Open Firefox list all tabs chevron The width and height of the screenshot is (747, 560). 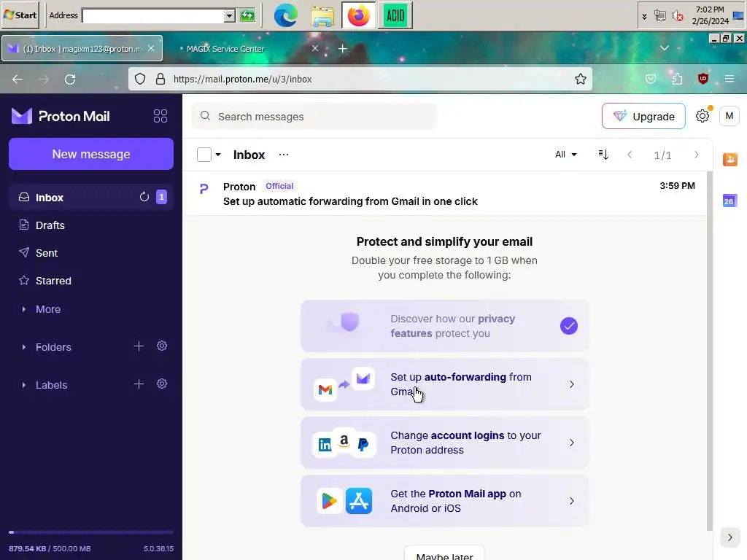point(664,48)
